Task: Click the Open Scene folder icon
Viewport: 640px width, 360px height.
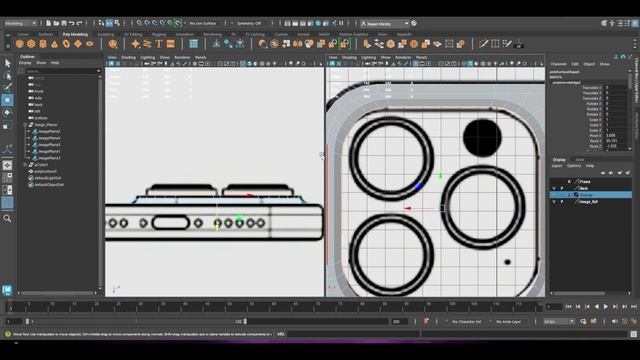Action: coord(56,23)
